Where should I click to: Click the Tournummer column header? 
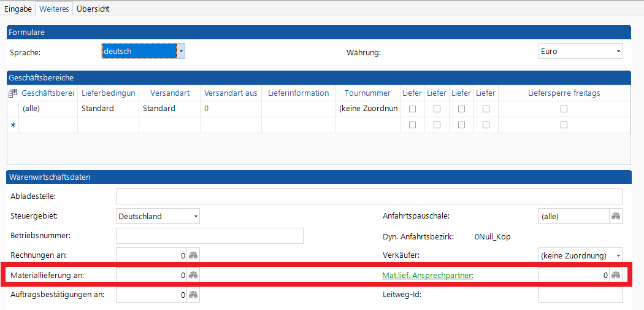coord(367,93)
